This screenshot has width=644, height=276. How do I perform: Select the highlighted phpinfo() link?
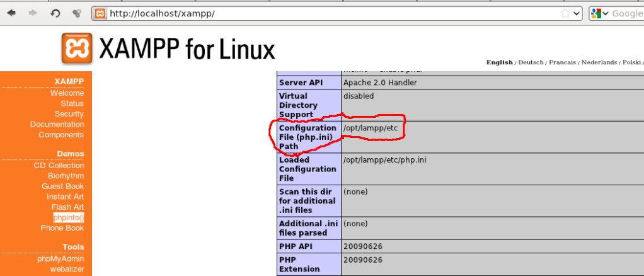pos(69,217)
